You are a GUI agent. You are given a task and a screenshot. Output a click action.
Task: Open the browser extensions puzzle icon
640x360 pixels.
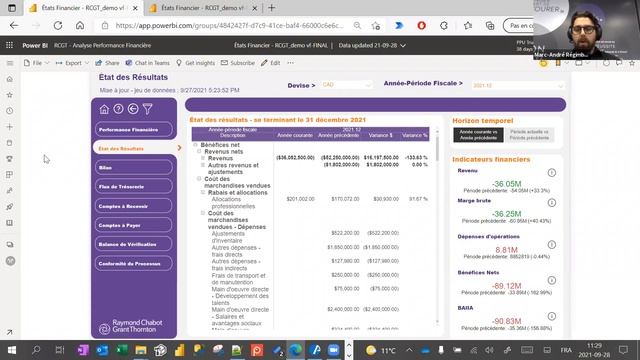click(x=444, y=26)
